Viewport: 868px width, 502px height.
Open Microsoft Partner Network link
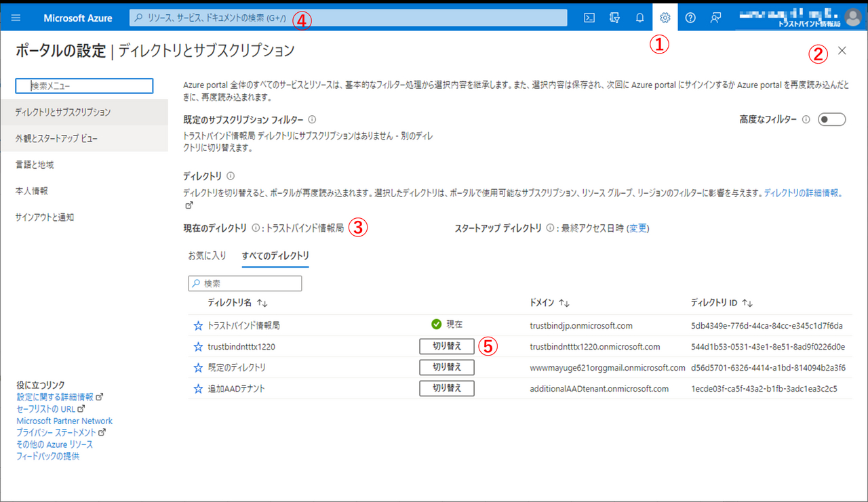pyautogui.click(x=64, y=421)
